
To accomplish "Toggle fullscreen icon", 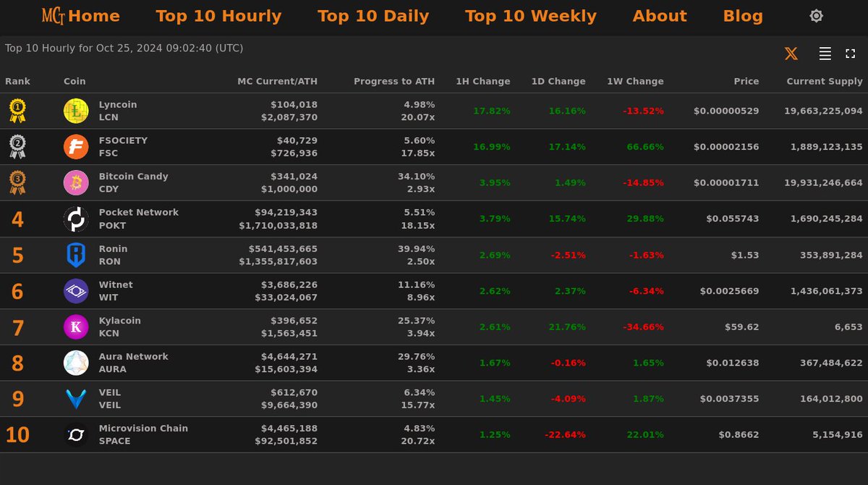I will (x=851, y=54).
